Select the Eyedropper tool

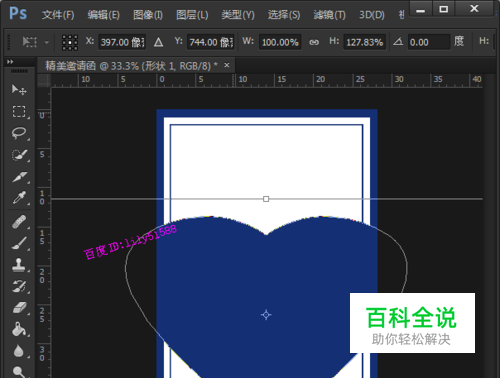pyautogui.click(x=19, y=198)
